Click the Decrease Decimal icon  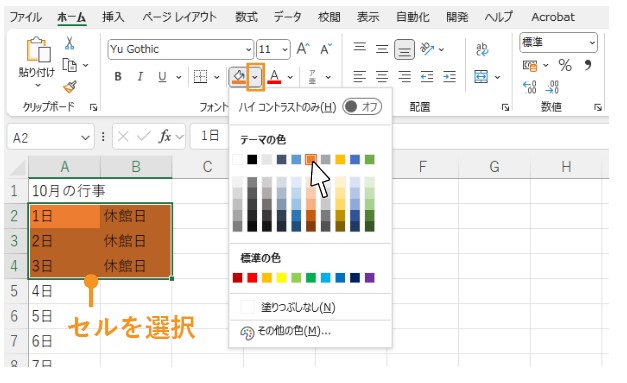552,87
